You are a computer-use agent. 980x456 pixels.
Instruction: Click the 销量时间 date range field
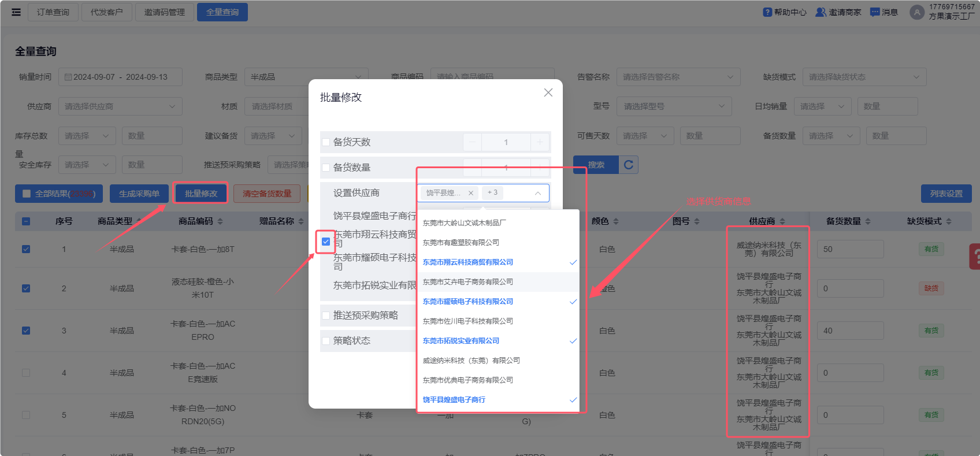[120, 77]
